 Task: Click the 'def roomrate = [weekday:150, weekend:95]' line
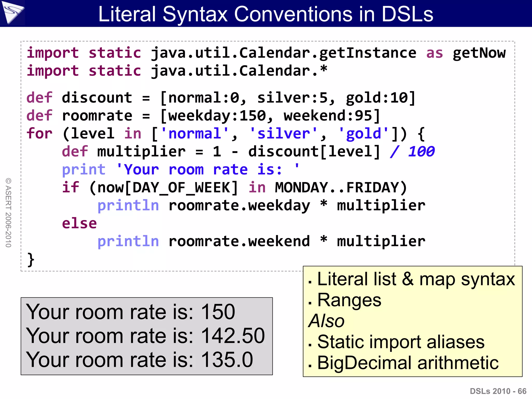click(203, 116)
